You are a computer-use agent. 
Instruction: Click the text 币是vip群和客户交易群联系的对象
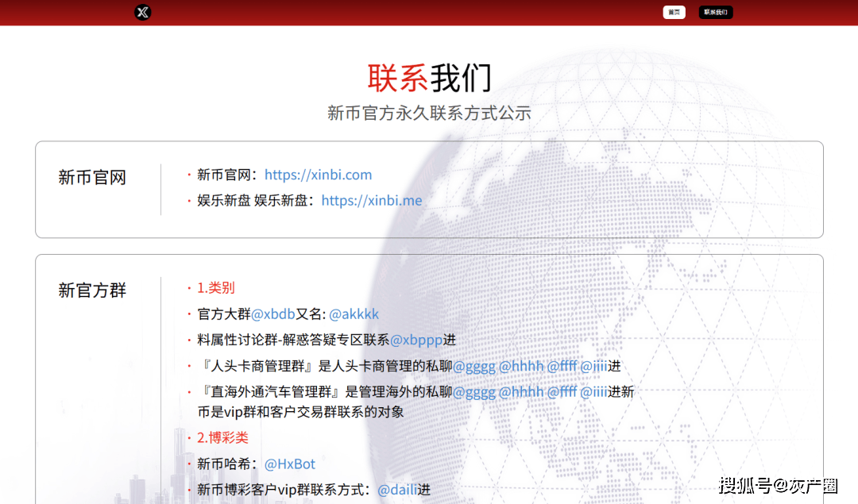pos(300,412)
